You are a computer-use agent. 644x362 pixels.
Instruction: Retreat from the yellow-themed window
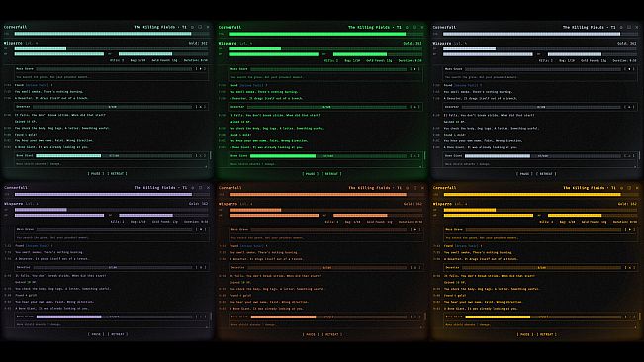click(546, 334)
